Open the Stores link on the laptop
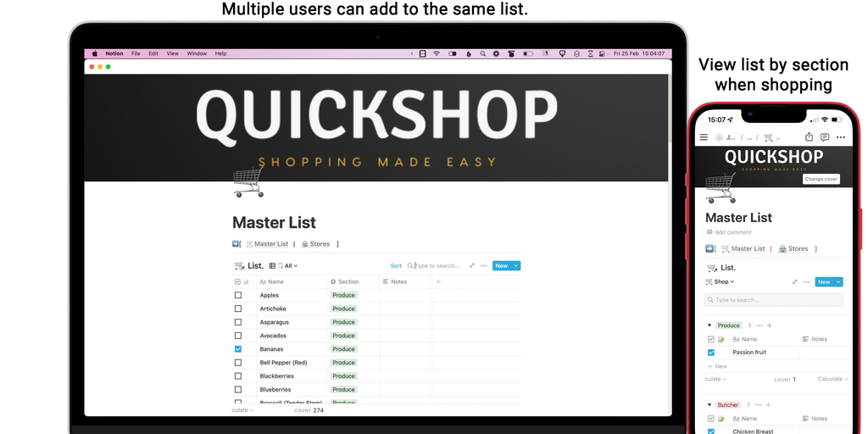The height and width of the screenshot is (434, 868). [315, 244]
